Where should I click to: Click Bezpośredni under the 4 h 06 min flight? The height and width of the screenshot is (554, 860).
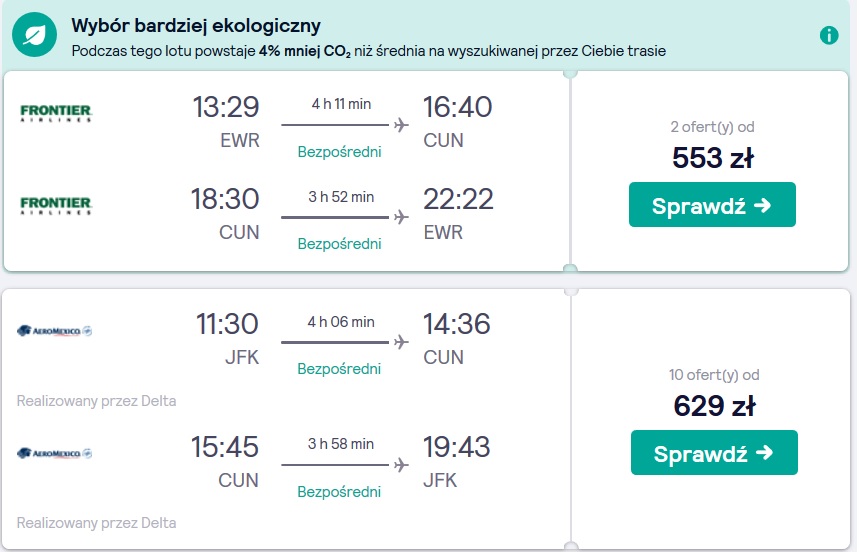coord(339,369)
